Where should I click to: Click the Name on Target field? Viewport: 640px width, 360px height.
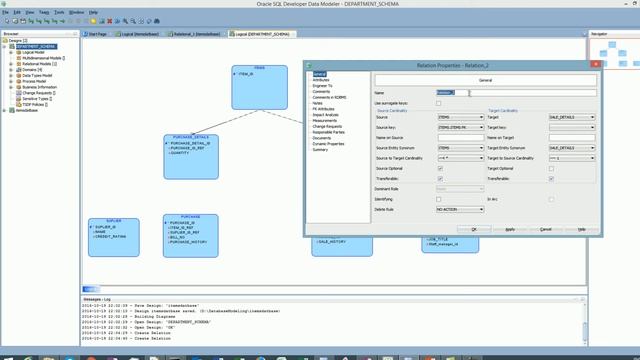point(572,138)
